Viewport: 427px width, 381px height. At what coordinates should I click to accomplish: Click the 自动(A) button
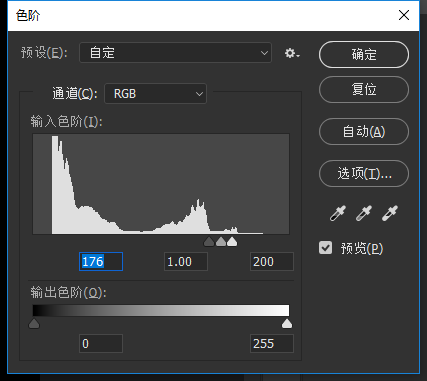pyautogui.click(x=364, y=131)
